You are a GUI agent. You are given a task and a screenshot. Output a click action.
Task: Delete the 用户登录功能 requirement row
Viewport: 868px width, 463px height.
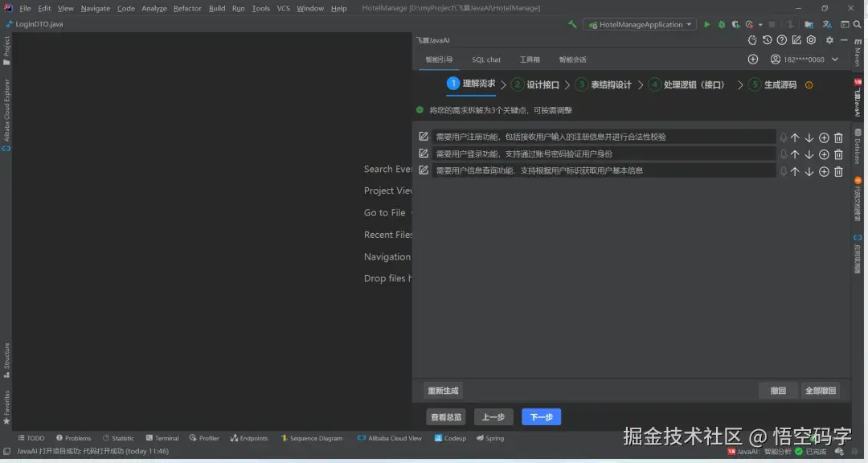[x=838, y=154]
